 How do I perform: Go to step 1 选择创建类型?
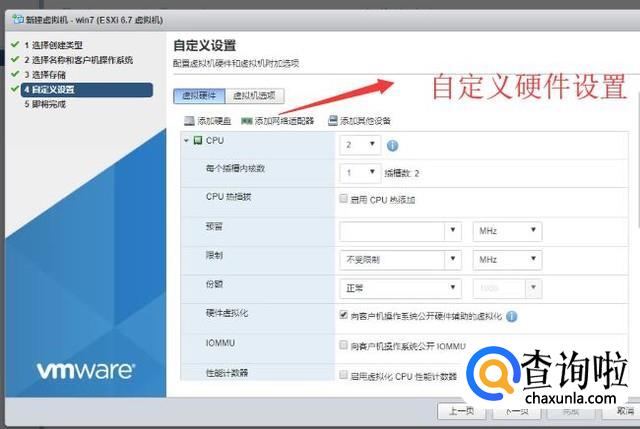(x=53, y=45)
